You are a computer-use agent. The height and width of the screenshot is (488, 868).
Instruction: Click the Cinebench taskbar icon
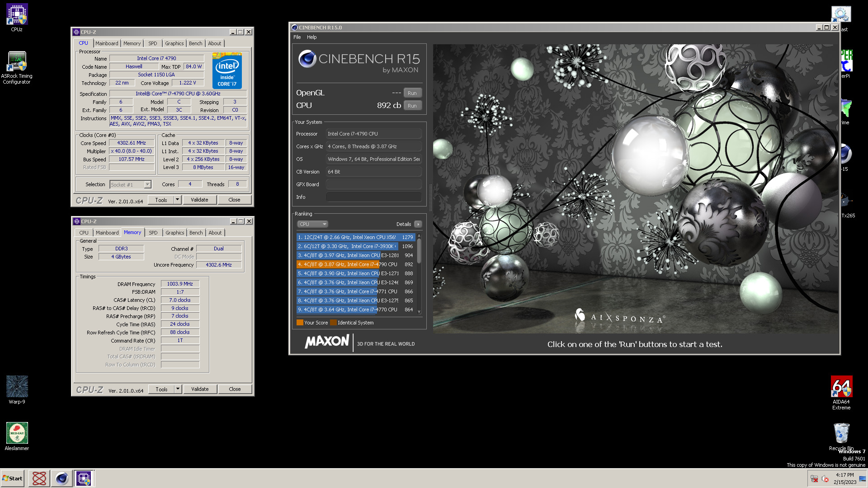61,478
